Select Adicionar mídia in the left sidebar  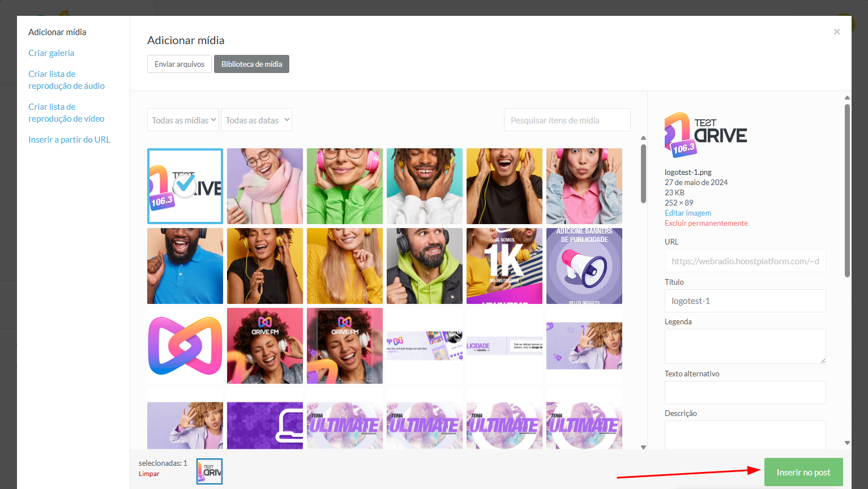click(57, 32)
